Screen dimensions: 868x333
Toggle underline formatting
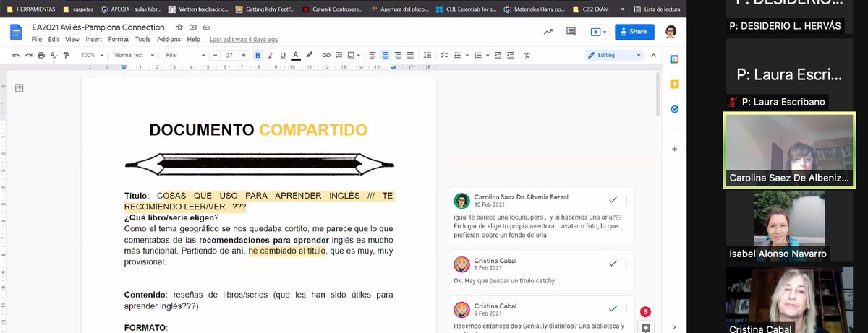point(282,55)
